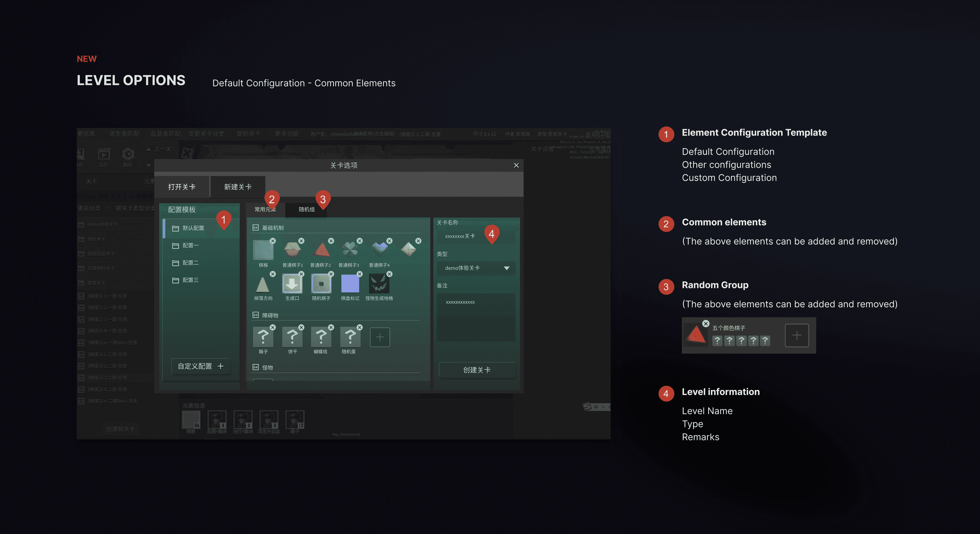
Task: Click the plus box beside 五个颜色棋子
Action: click(797, 335)
